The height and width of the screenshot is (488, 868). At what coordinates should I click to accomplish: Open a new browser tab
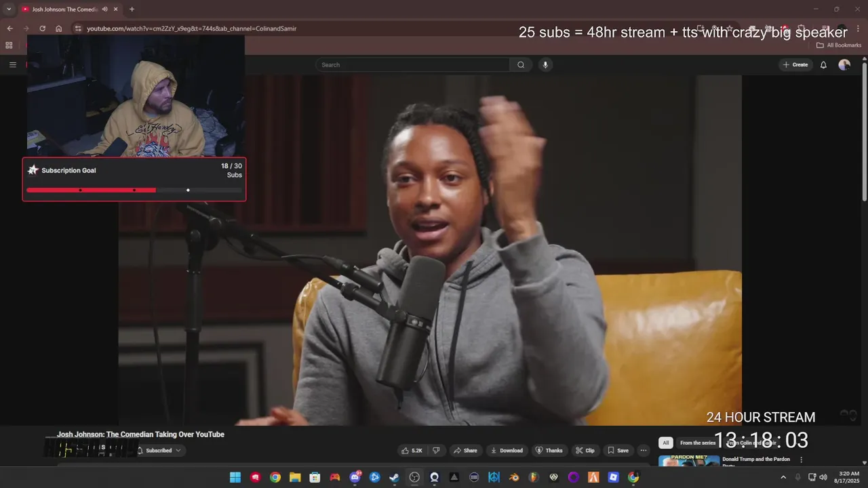pos(132,9)
